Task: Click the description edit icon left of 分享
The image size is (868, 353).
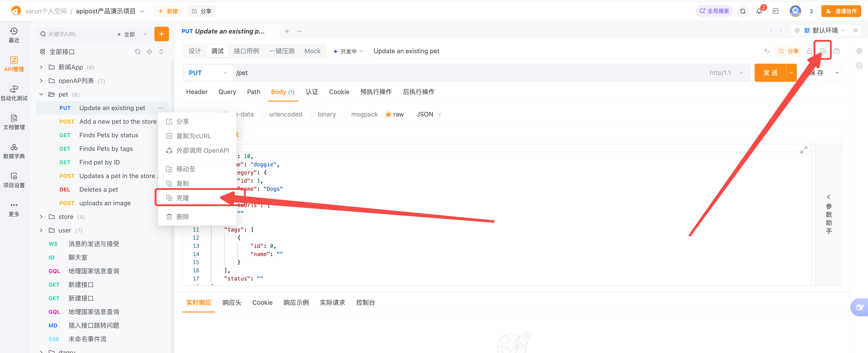Action: [x=767, y=51]
